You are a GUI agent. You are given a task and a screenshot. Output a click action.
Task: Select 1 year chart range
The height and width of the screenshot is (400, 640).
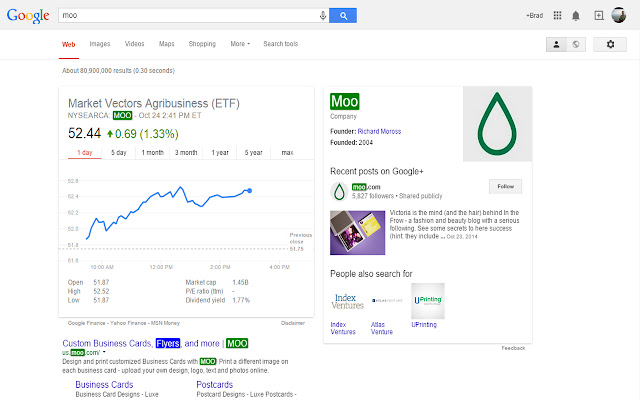coord(220,153)
